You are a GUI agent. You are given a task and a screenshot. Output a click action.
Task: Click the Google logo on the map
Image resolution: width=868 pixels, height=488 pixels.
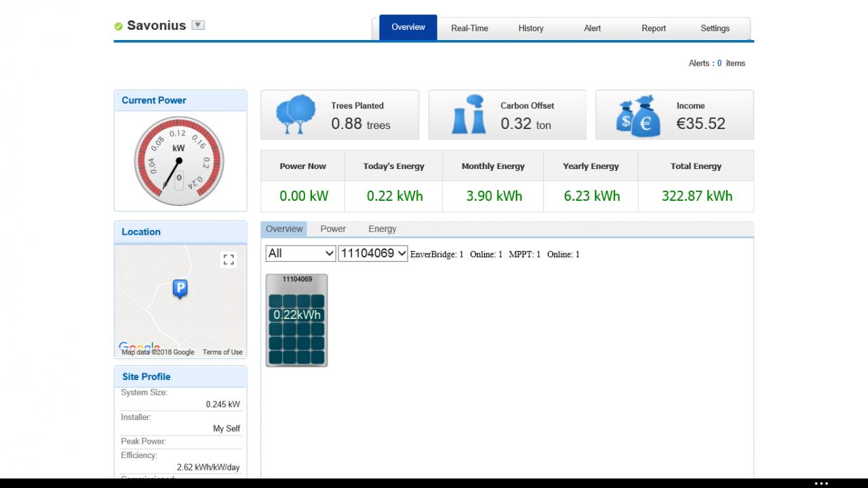coord(139,347)
